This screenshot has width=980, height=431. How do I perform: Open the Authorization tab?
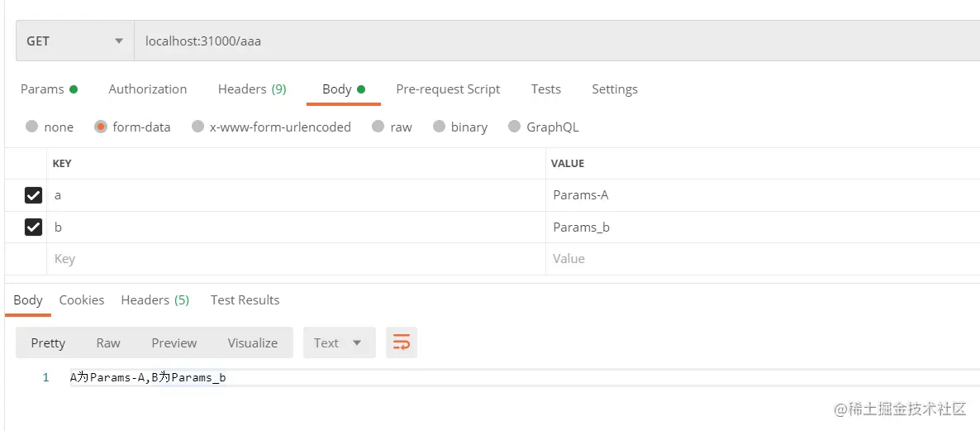click(148, 89)
